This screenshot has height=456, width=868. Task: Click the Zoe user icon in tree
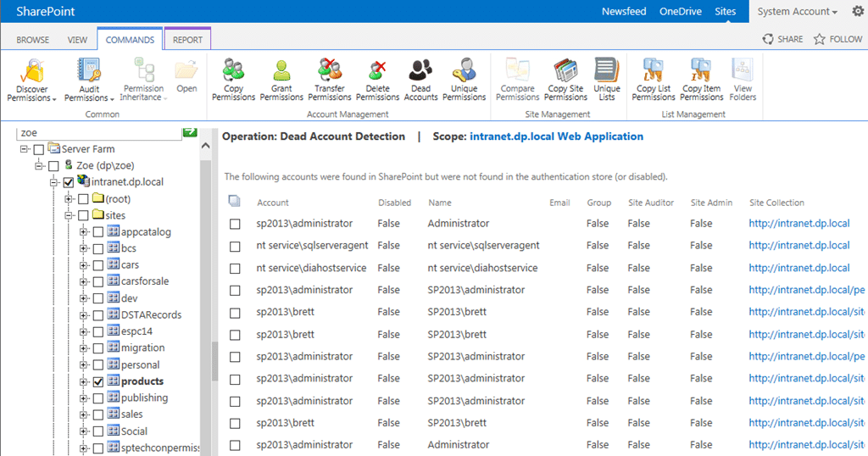69,165
